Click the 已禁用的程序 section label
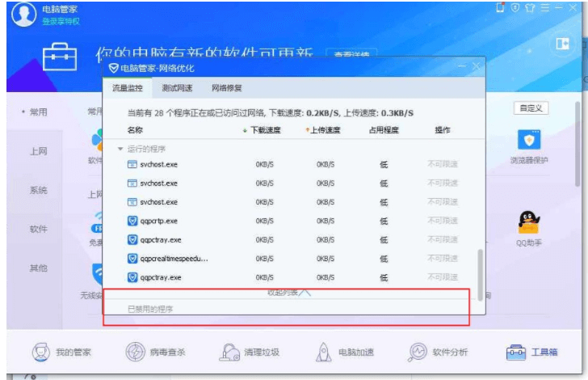 150,310
